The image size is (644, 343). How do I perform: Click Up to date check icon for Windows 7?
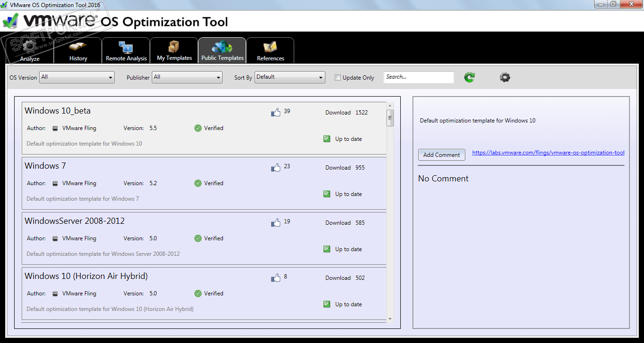[x=327, y=194]
